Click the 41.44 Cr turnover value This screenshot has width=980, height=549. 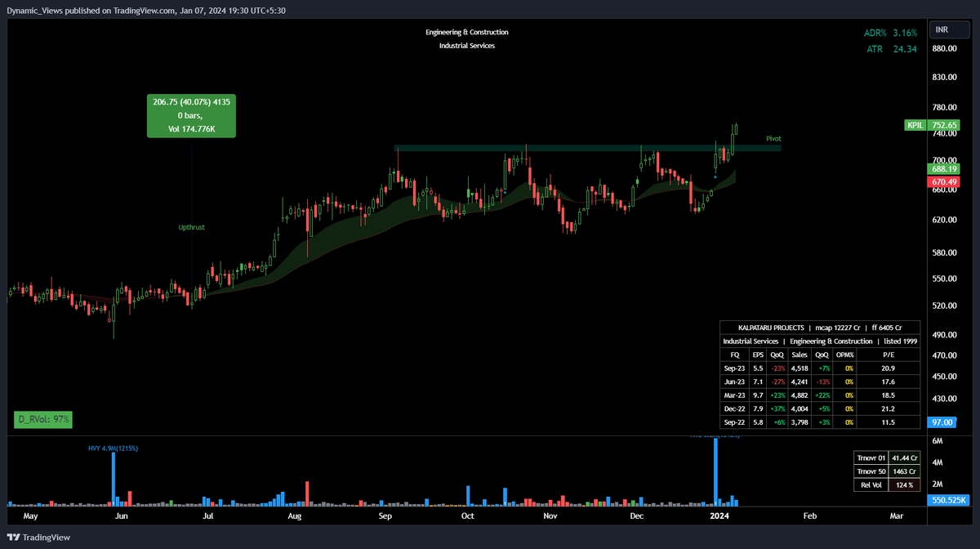click(x=904, y=457)
